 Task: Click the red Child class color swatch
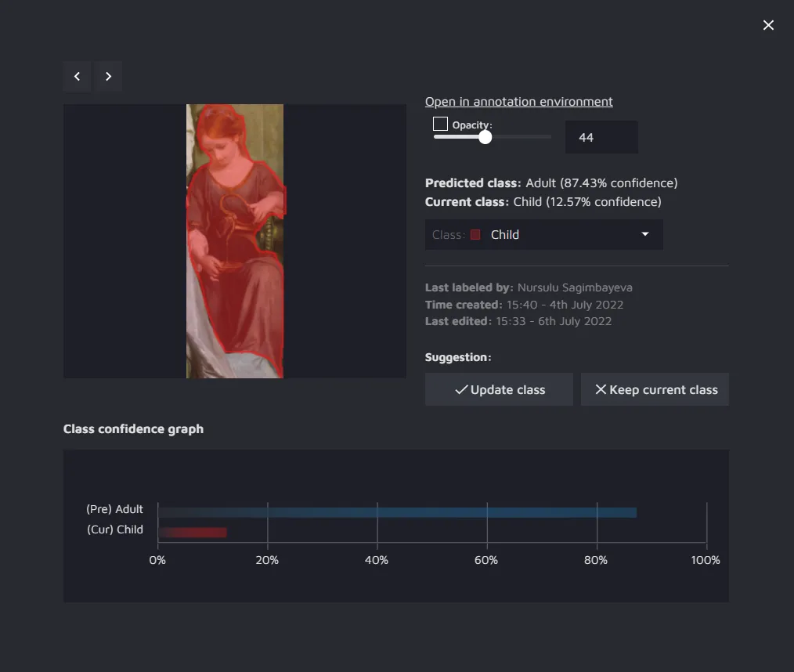coord(475,235)
